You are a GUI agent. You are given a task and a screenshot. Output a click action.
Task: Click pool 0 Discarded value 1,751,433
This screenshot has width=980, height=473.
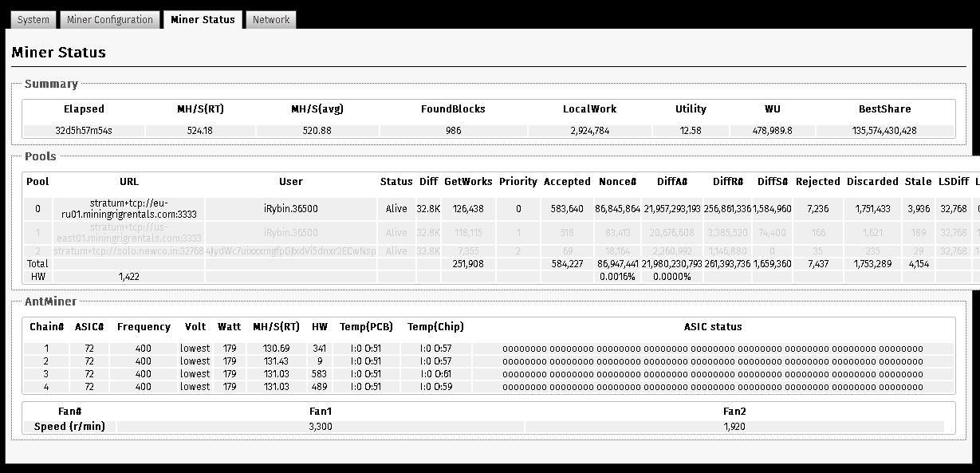[872, 209]
